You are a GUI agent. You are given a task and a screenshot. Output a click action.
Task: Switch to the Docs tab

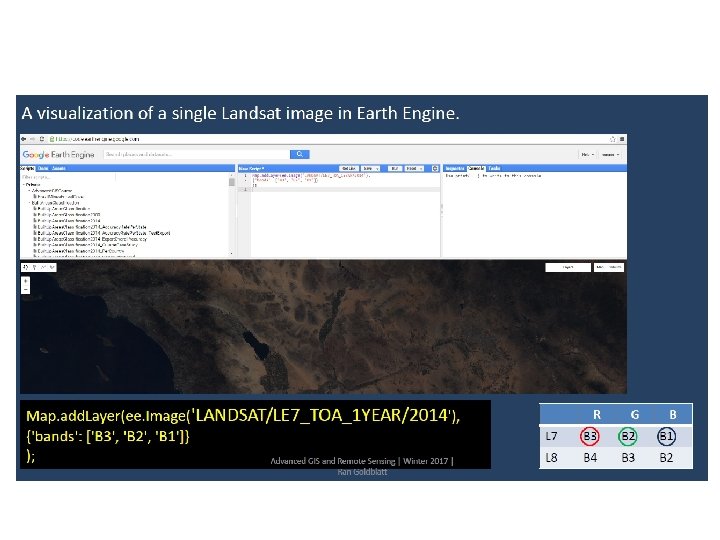[x=43, y=169]
